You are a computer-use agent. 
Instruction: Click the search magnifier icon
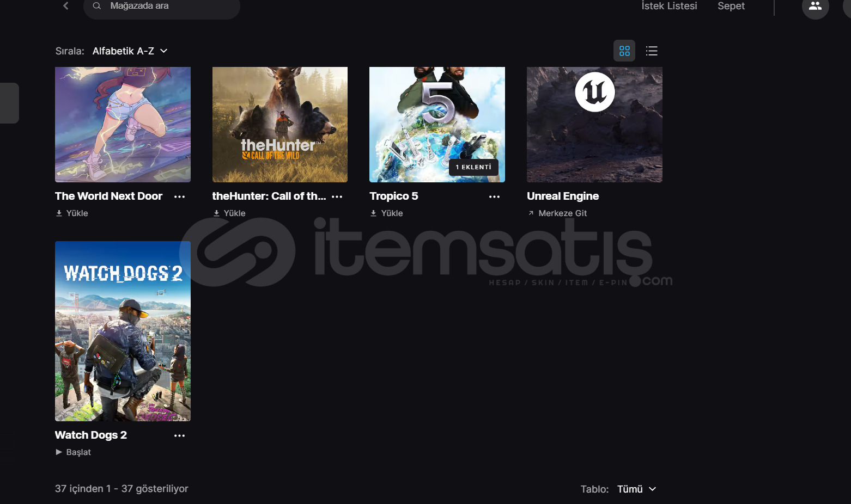point(97,5)
